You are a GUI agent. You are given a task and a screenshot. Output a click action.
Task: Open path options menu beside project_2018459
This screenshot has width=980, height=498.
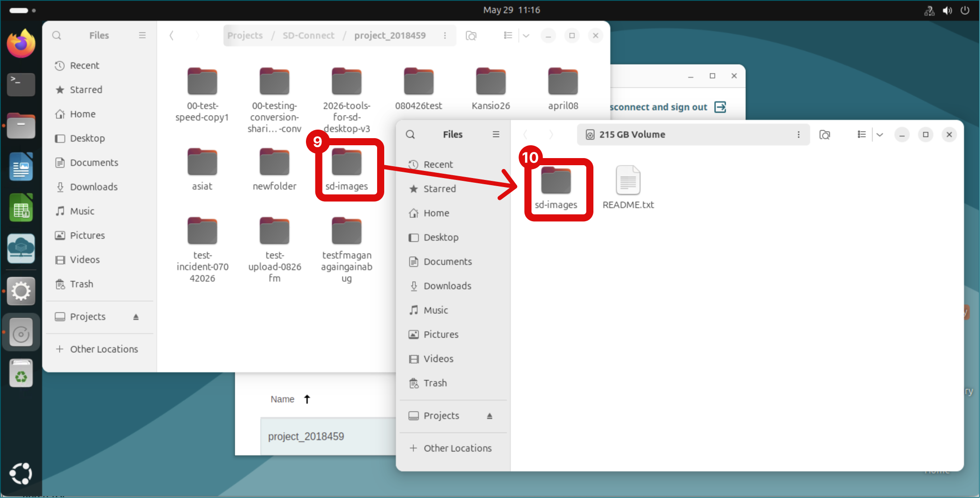(x=445, y=36)
